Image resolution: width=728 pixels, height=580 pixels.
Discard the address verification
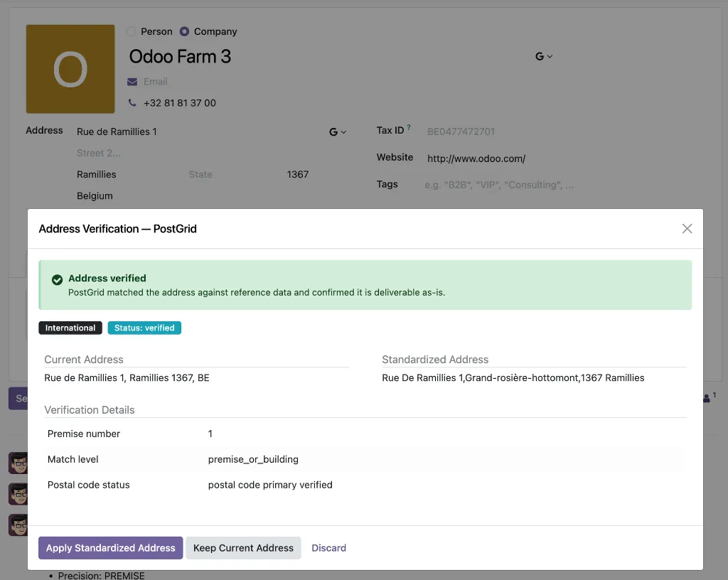(328, 548)
